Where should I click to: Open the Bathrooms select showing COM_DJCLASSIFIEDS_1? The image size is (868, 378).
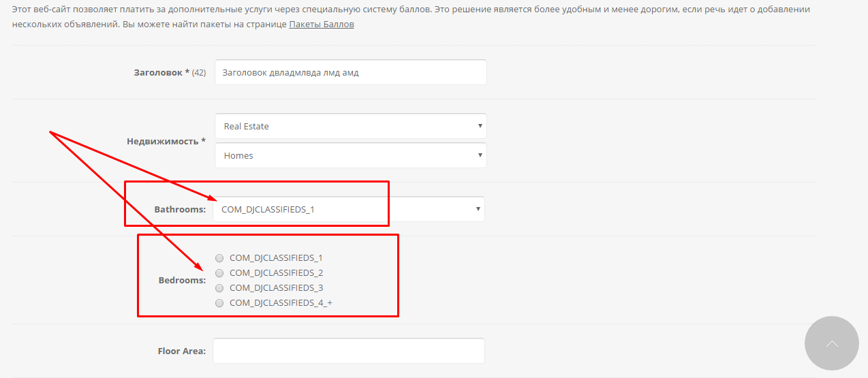(x=348, y=209)
